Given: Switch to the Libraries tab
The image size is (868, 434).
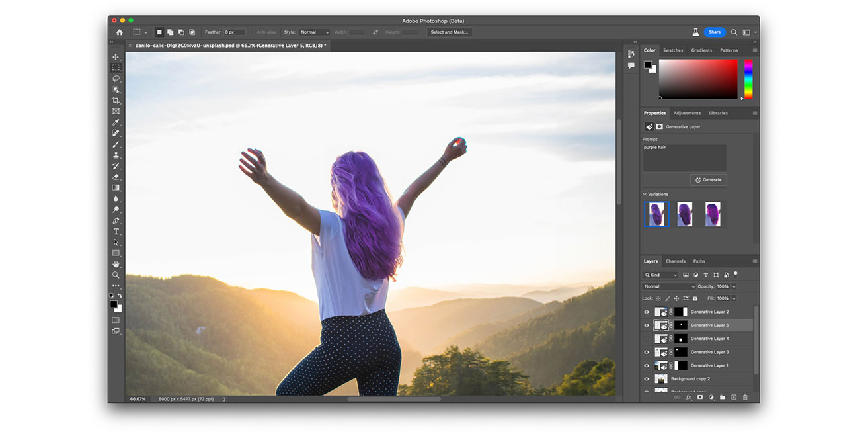Looking at the screenshot, I should (x=718, y=113).
